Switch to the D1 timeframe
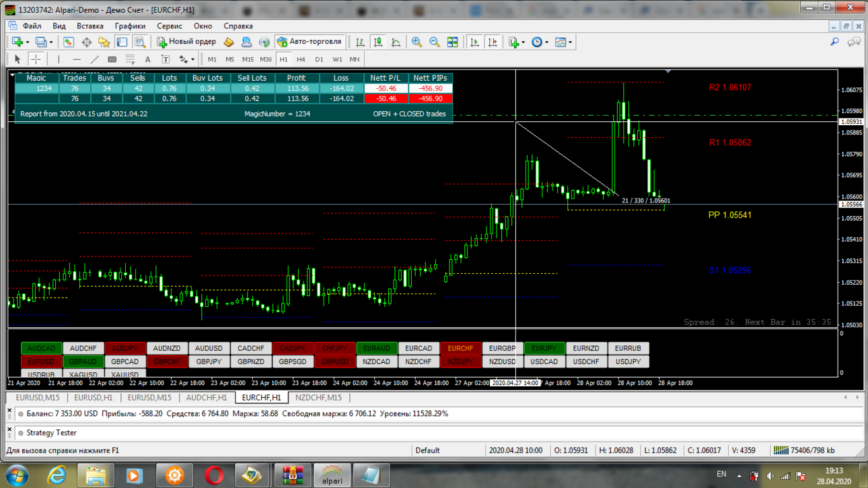Image resolution: width=868 pixels, height=488 pixels. (x=319, y=59)
